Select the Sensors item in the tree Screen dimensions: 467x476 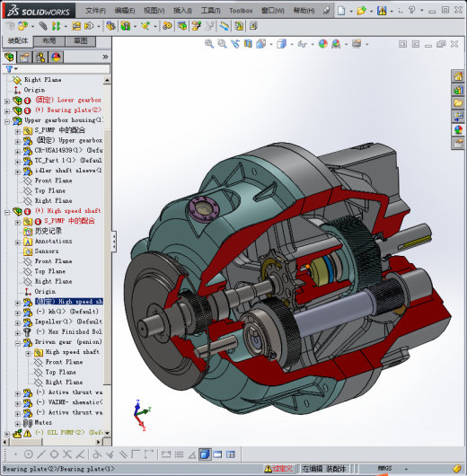pos(47,251)
